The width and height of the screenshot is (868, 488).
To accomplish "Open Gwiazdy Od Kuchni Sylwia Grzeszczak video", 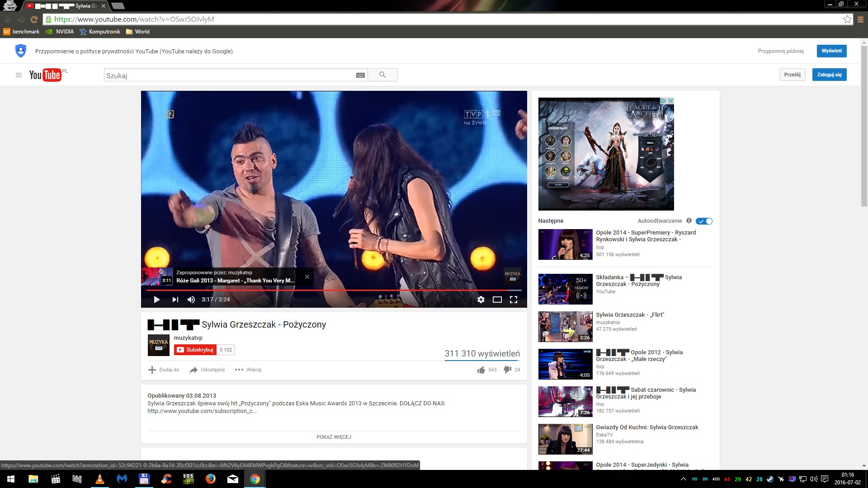I will coord(647,427).
